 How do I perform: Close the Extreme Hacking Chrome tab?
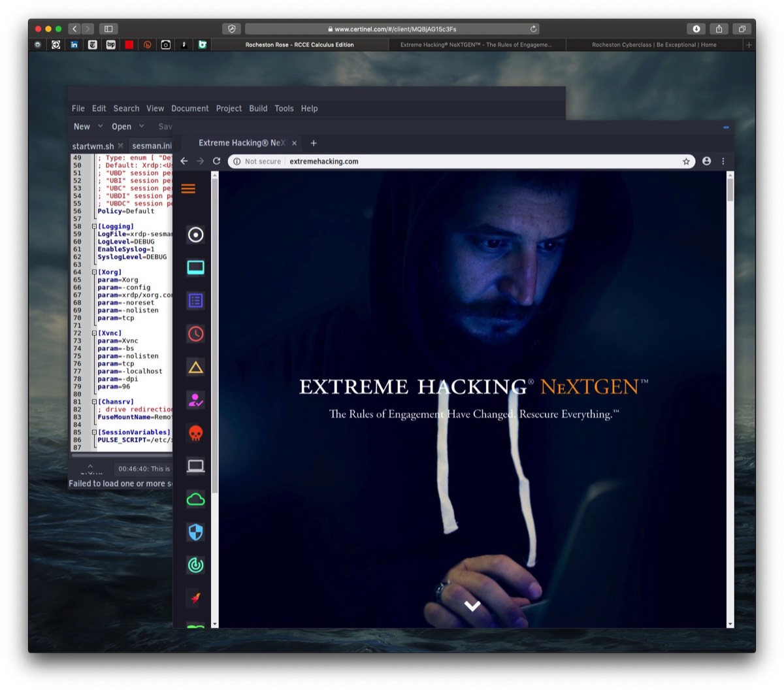(x=294, y=143)
